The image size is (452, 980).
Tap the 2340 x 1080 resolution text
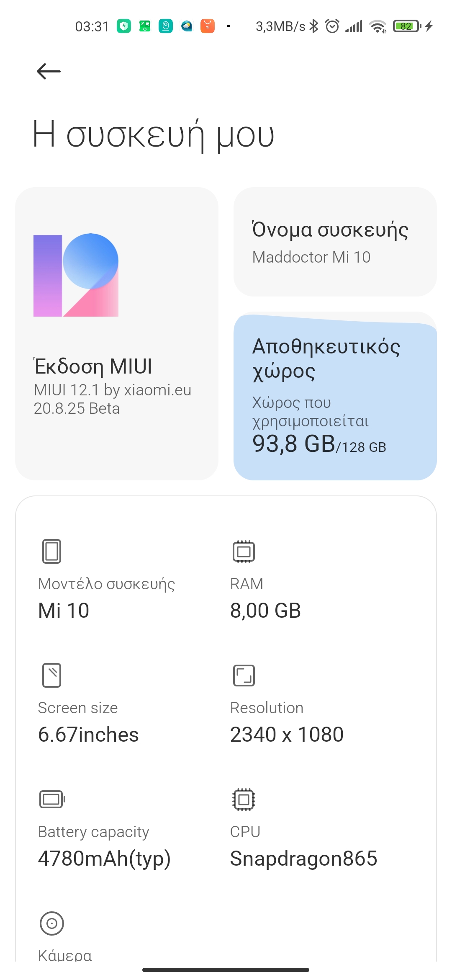[287, 735]
